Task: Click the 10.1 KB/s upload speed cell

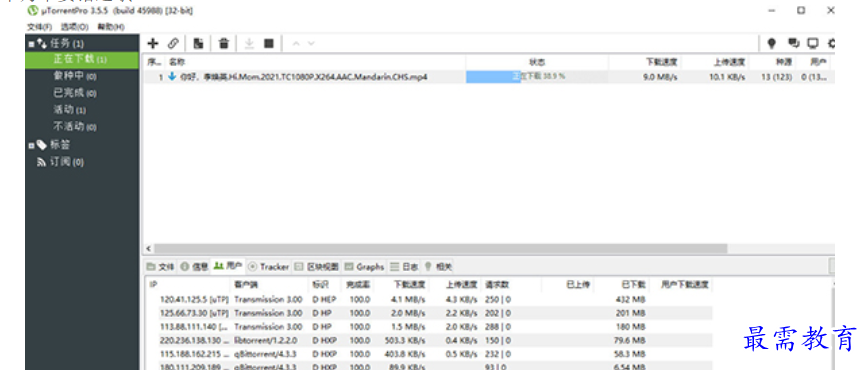Action: (x=727, y=77)
